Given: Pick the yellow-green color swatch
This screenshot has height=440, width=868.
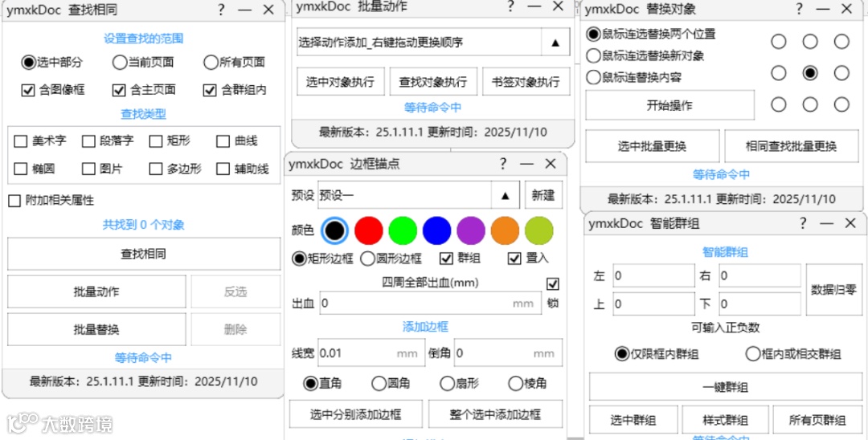Looking at the screenshot, I should (539, 230).
